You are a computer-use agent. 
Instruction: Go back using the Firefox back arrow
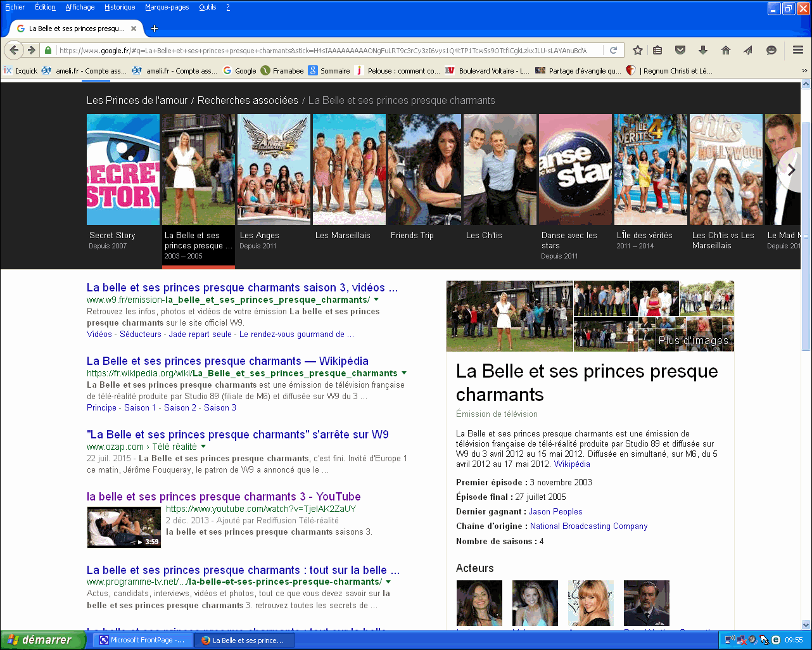click(x=14, y=50)
